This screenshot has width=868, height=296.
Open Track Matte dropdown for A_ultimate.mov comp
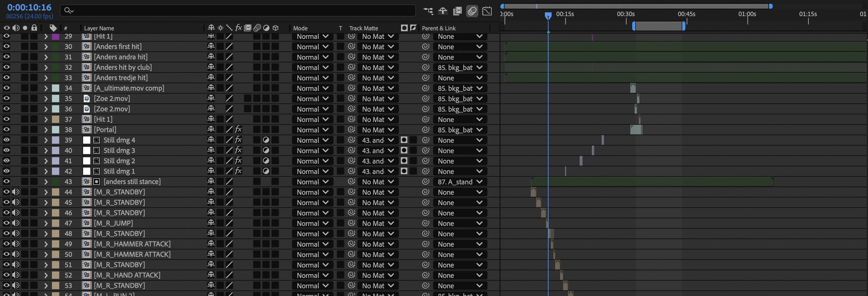click(x=377, y=88)
